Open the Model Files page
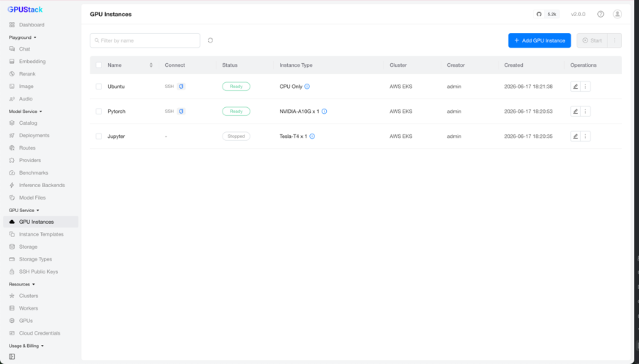This screenshot has width=639, height=364. coord(40,197)
